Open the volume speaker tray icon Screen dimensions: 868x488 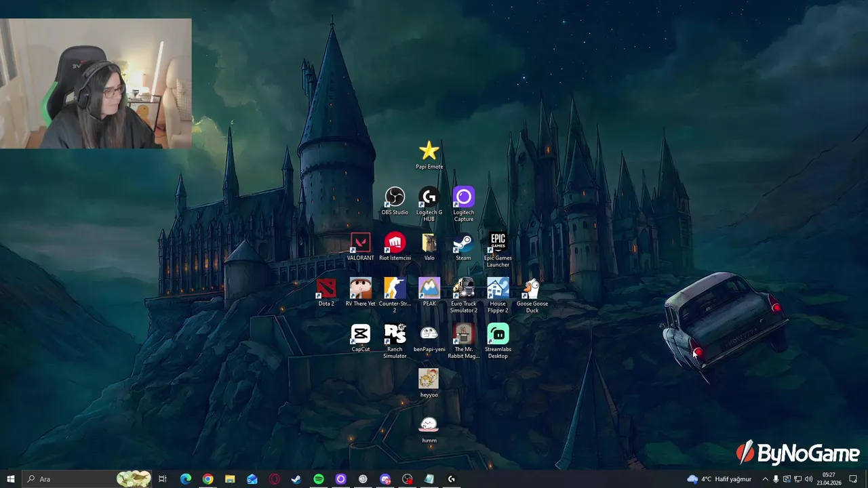[x=808, y=479]
